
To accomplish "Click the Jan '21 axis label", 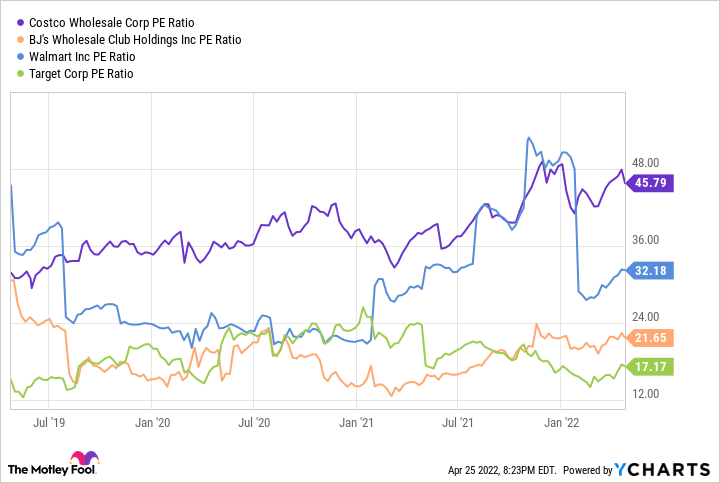I will click(362, 421).
